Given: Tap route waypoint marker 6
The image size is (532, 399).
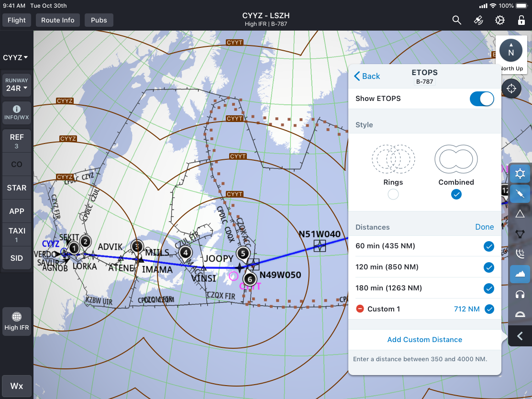Looking at the screenshot, I should pyautogui.click(x=250, y=279).
